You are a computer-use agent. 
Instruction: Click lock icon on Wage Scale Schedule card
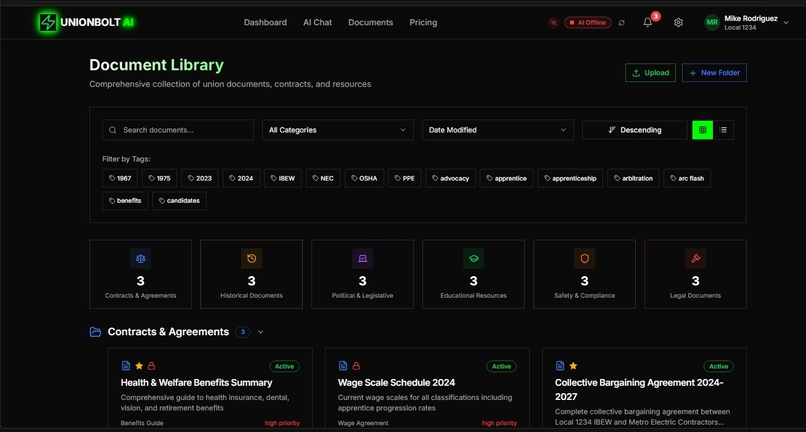(356, 366)
